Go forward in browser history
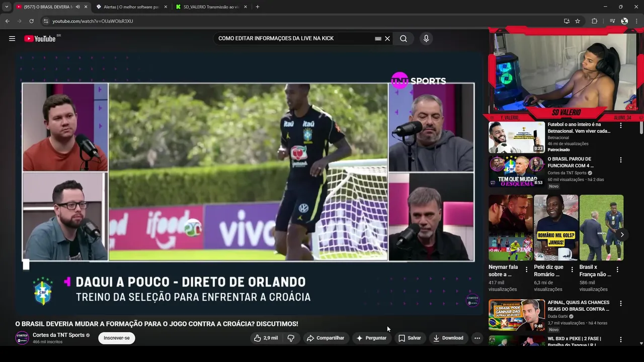The image size is (644, 362). point(19,21)
